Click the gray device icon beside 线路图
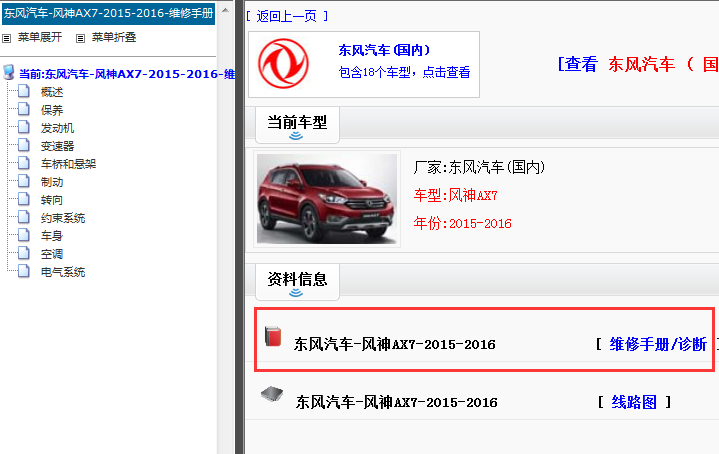The image size is (719, 454). pyautogui.click(x=272, y=393)
